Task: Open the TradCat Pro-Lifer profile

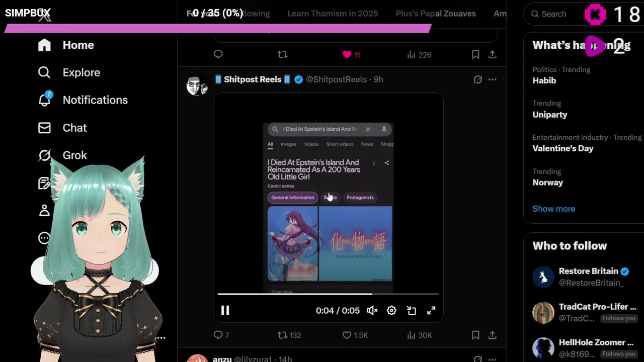Action: [x=597, y=307]
